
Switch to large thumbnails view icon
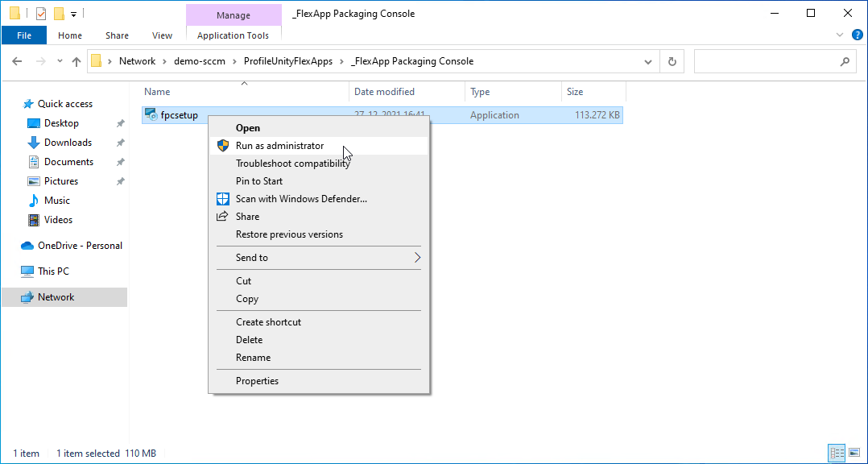coord(854,453)
